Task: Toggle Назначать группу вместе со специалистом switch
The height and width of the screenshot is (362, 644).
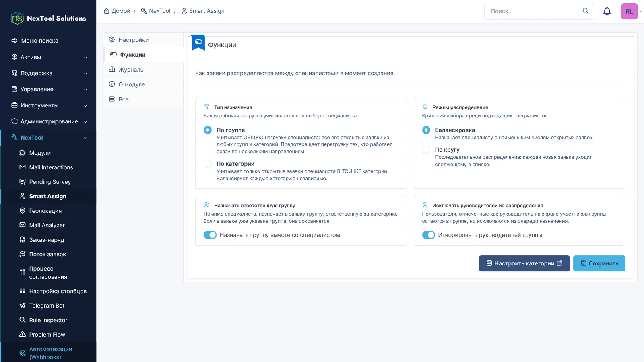Action: click(210, 235)
